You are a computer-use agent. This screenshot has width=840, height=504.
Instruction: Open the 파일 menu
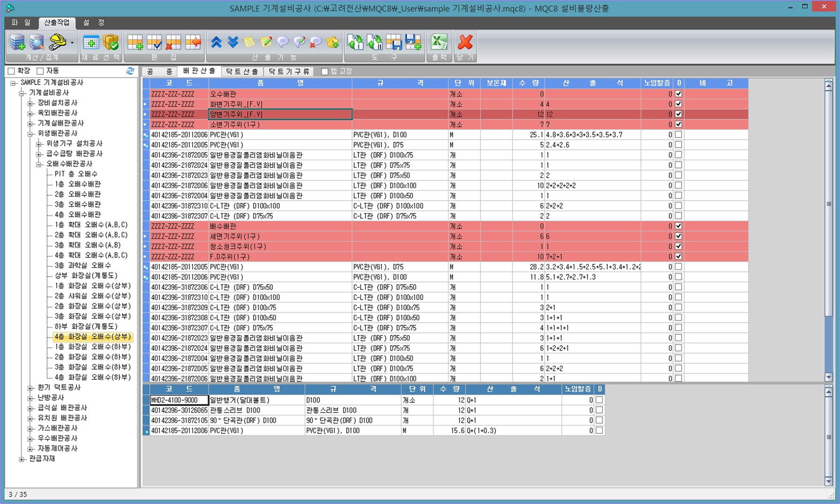pyautogui.click(x=21, y=22)
